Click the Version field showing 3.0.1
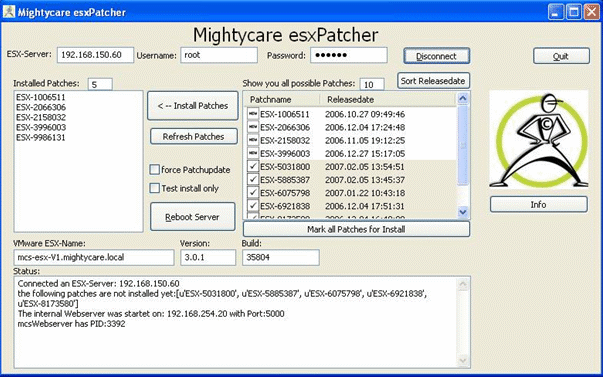The width and height of the screenshot is (604, 377). (208, 257)
